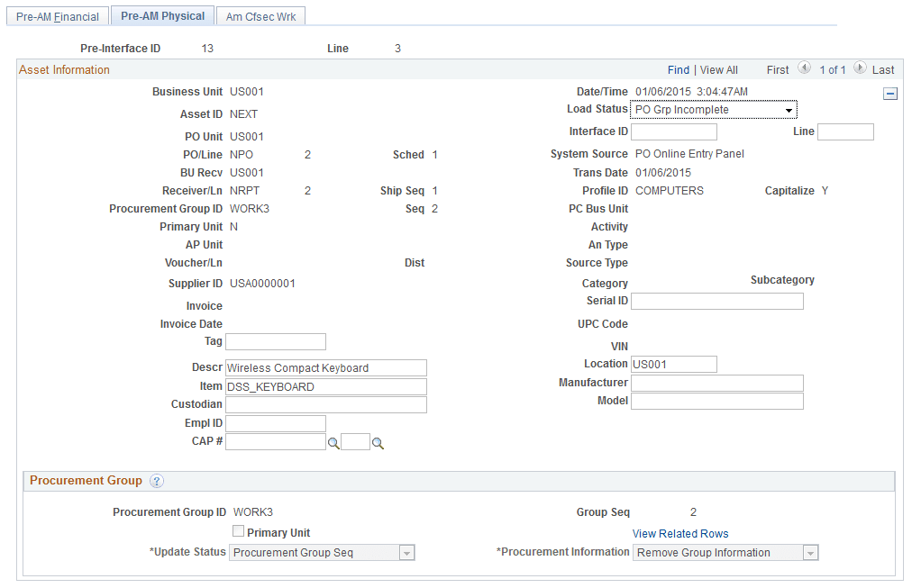Open the Load Status dropdown
This screenshot has width=912, height=588.
(714, 110)
